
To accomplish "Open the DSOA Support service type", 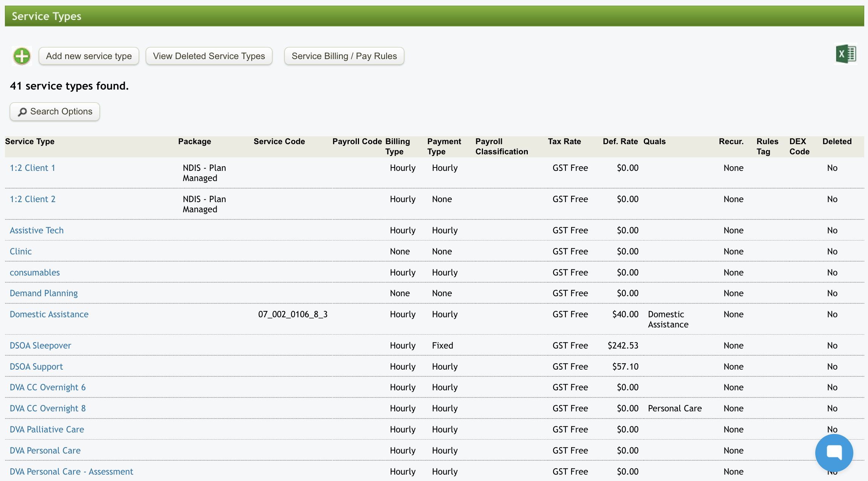I will [x=36, y=367].
